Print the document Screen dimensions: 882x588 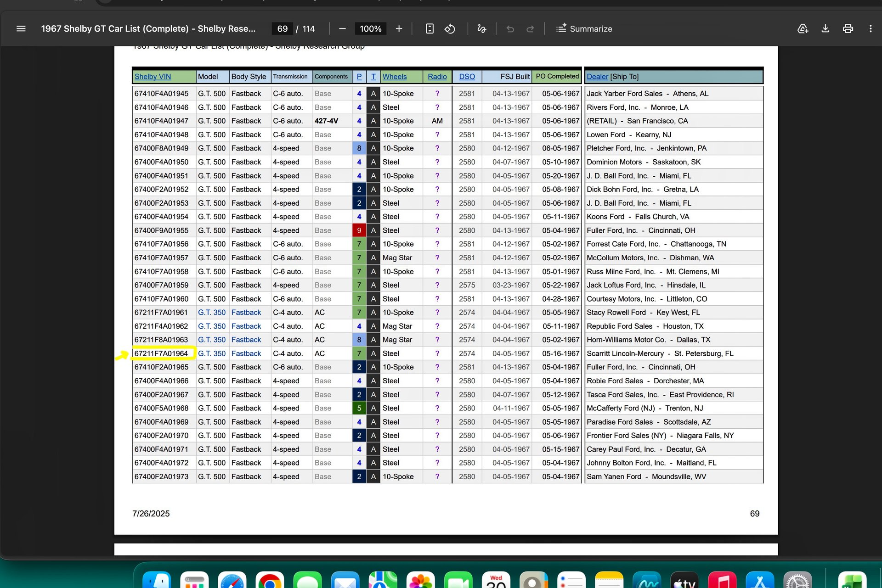[848, 28]
